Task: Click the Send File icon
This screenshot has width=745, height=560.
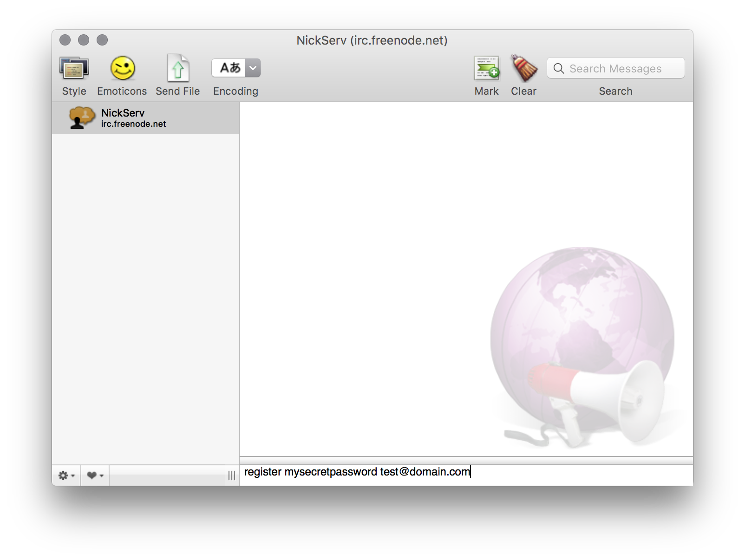Action: (178, 70)
